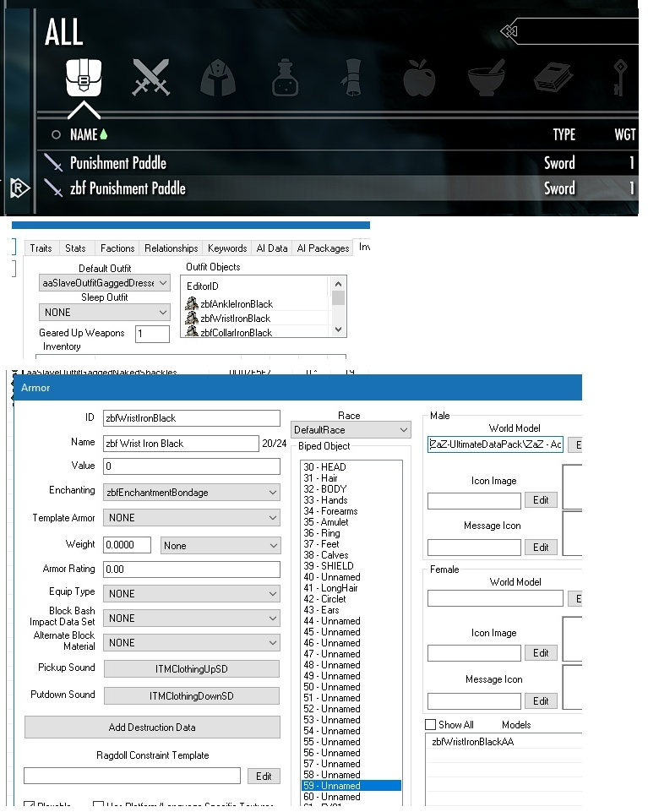Click Edit beside Ragdoll Constraint Template
This screenshot has width=648, height=812.
[x=264, y=776]
